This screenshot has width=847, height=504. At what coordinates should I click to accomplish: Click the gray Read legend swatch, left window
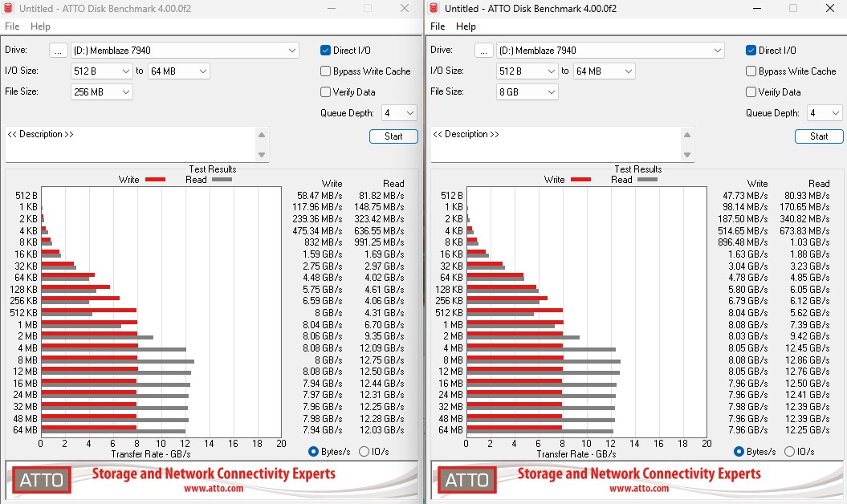(222, 179)
